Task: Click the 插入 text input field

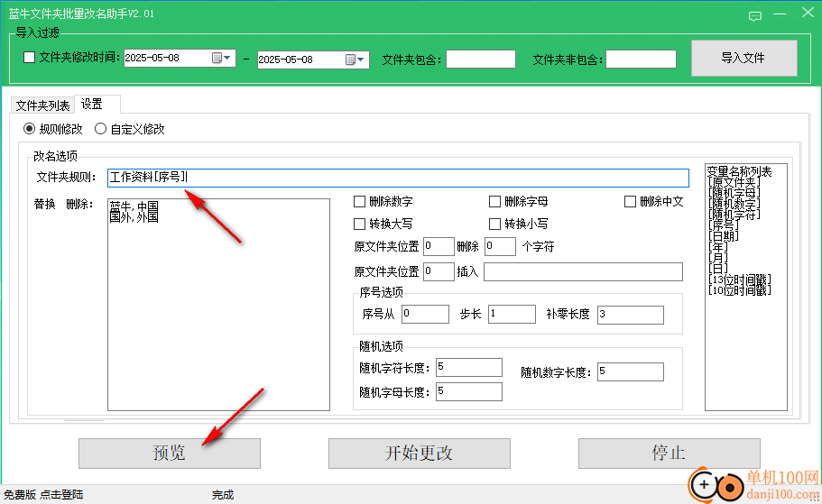Action: [x=583, y=272]
